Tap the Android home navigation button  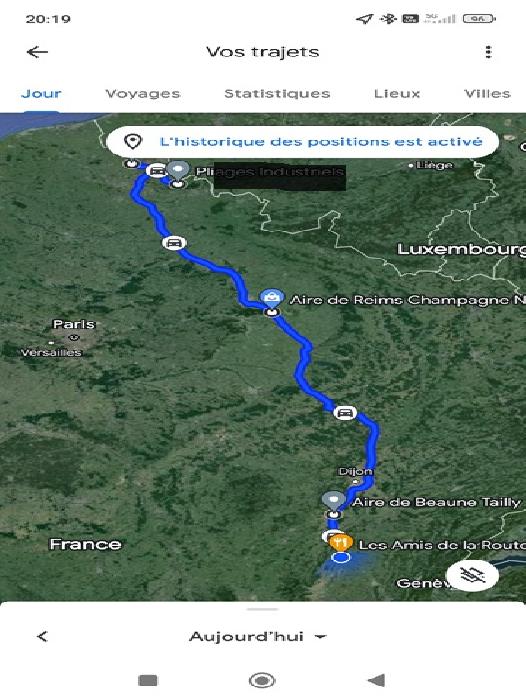(x=262, y=680)
